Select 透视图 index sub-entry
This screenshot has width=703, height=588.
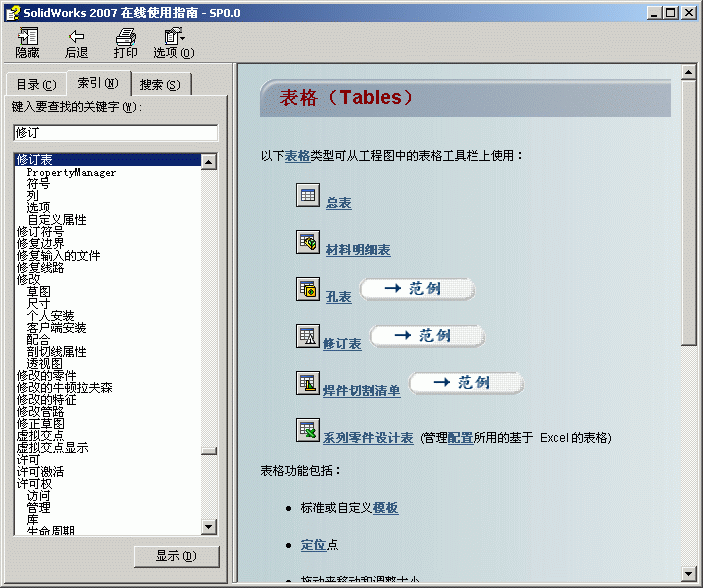pos(44,364)
